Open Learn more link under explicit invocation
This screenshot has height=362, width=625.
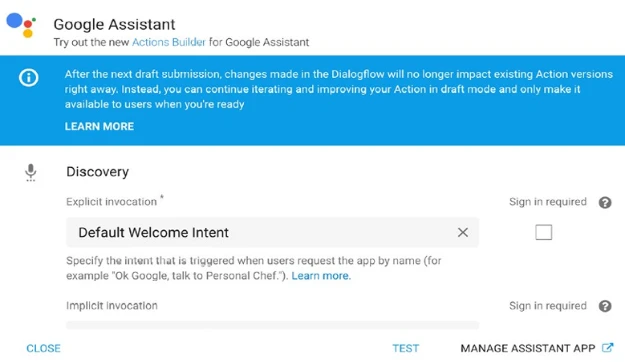pyautogui.click(x=321, y=276)
